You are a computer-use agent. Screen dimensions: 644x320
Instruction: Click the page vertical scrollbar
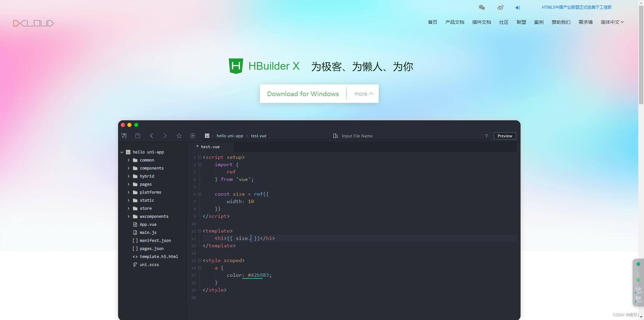tap(641, 55)
